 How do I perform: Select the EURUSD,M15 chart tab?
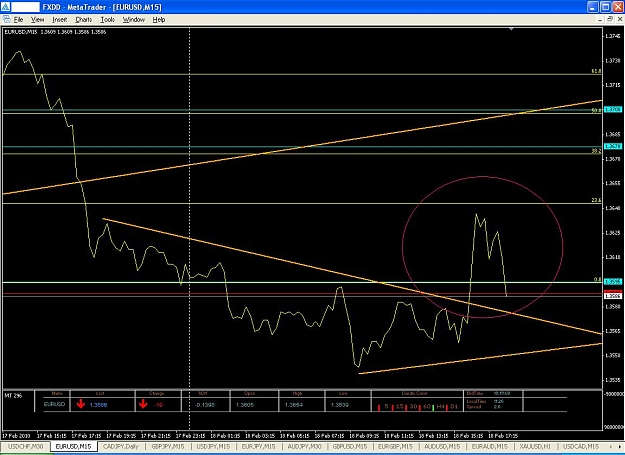74,446
